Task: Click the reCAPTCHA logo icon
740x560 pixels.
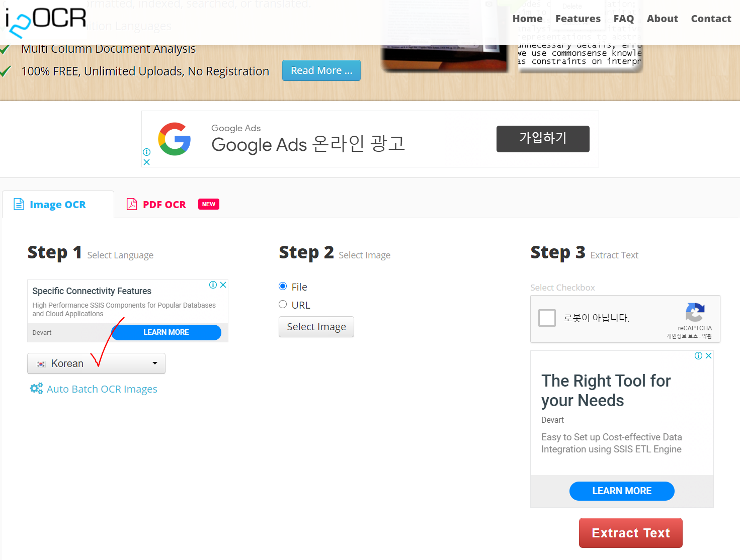Action: pos(695,312)
